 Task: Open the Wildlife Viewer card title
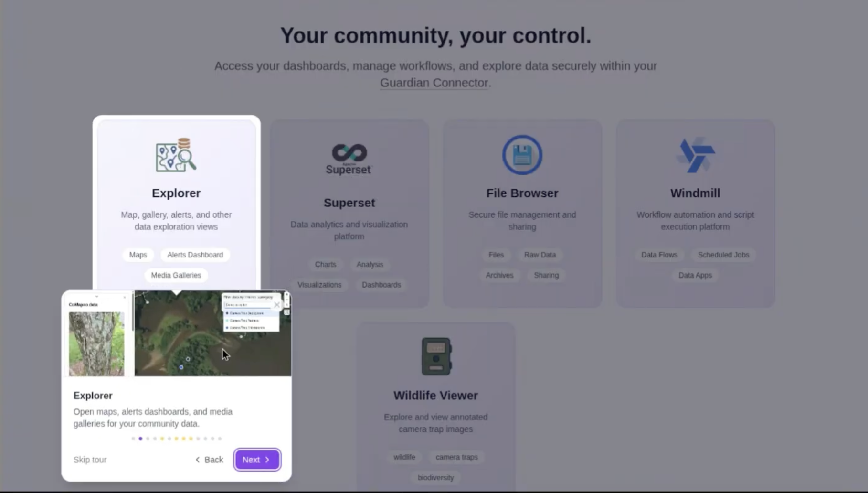point(435,396)
